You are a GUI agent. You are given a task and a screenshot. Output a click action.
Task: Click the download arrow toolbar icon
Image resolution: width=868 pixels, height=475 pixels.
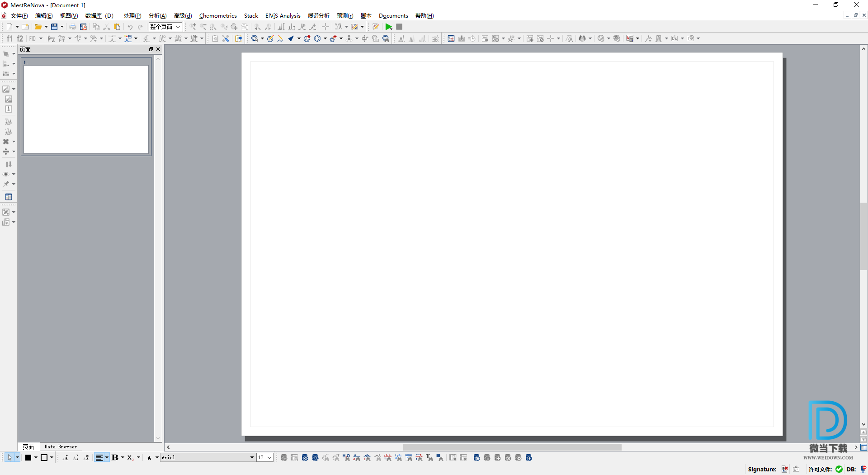[x=462, y=38]
